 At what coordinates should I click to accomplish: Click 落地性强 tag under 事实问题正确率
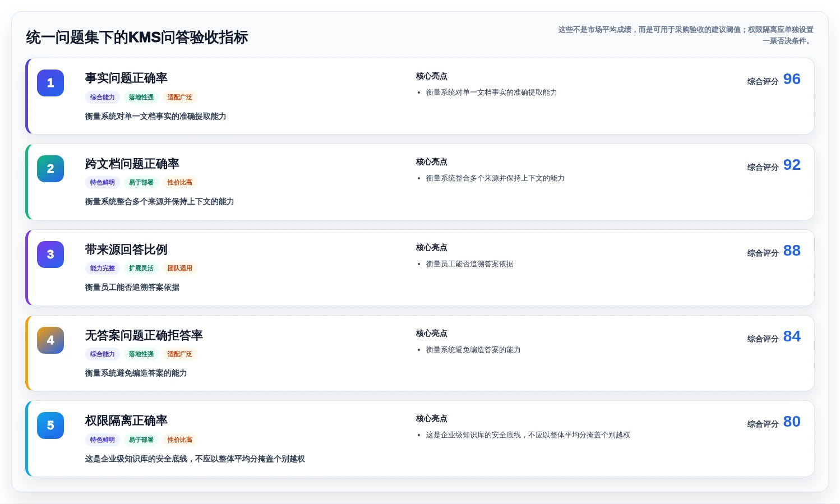(141, 97)
